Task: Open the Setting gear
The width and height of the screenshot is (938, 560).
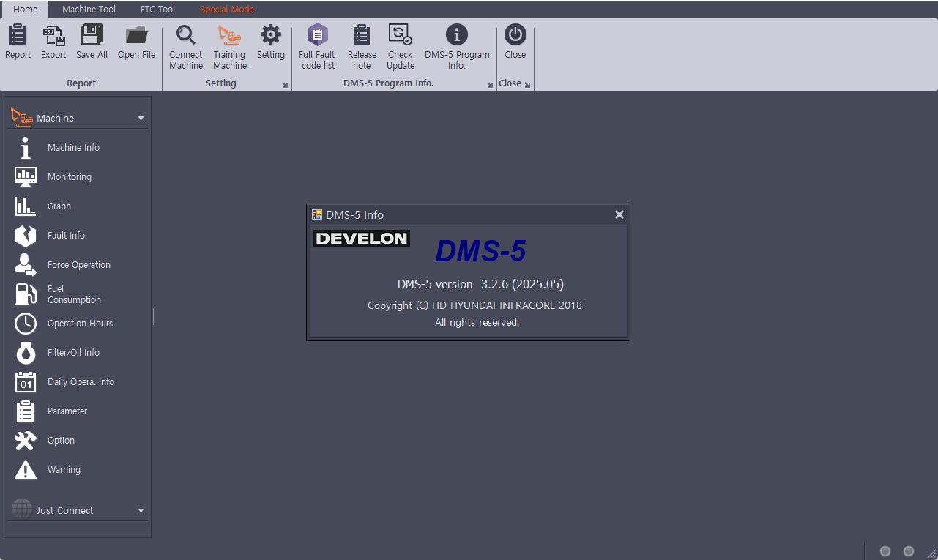Action: [x=271, y=42]
